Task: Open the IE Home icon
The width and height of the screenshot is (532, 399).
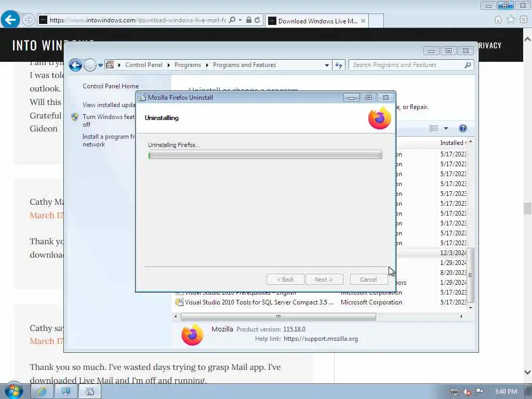Action: click(x=498, y=20)
